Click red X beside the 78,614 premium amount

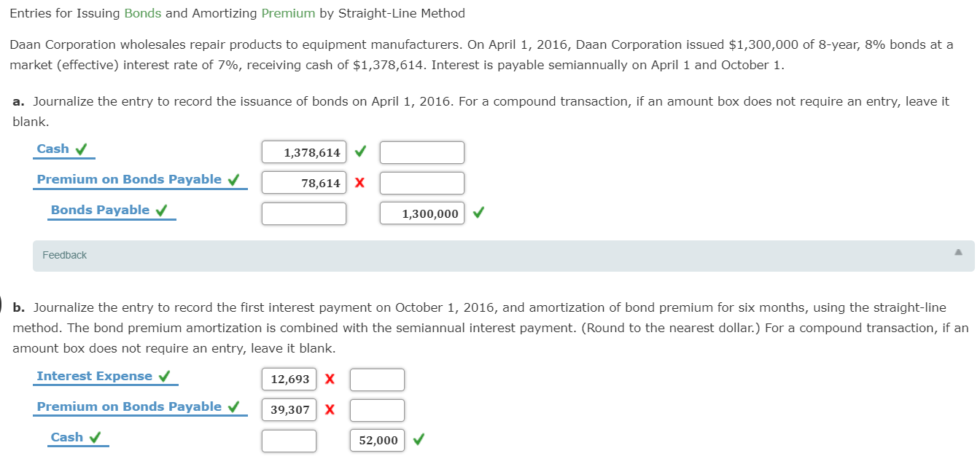point(361,182)
